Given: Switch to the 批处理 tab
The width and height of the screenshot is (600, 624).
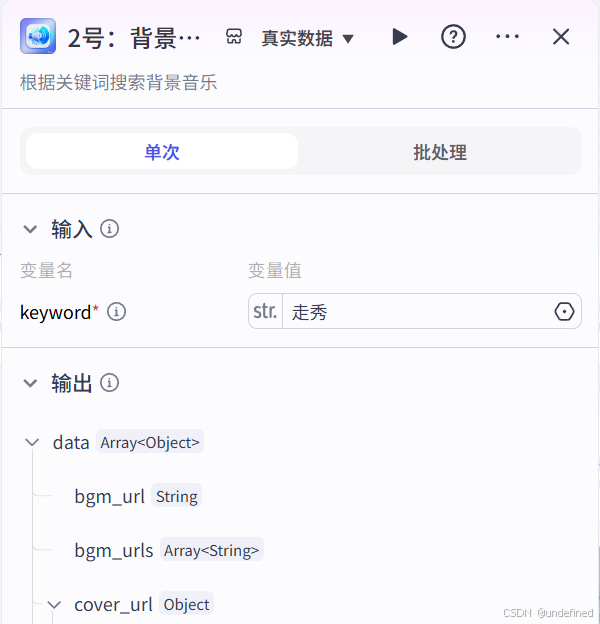Looking at the screenshot, I should (x=440, y=152).
